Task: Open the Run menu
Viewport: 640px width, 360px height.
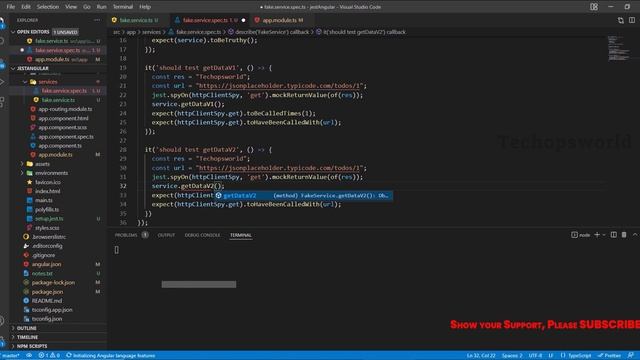Action: 102,7
